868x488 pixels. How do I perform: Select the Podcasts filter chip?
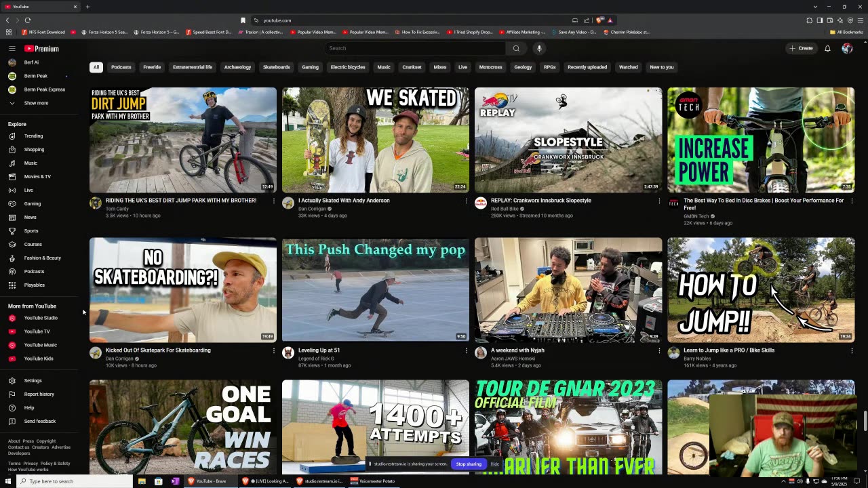(x=121, y=67)
